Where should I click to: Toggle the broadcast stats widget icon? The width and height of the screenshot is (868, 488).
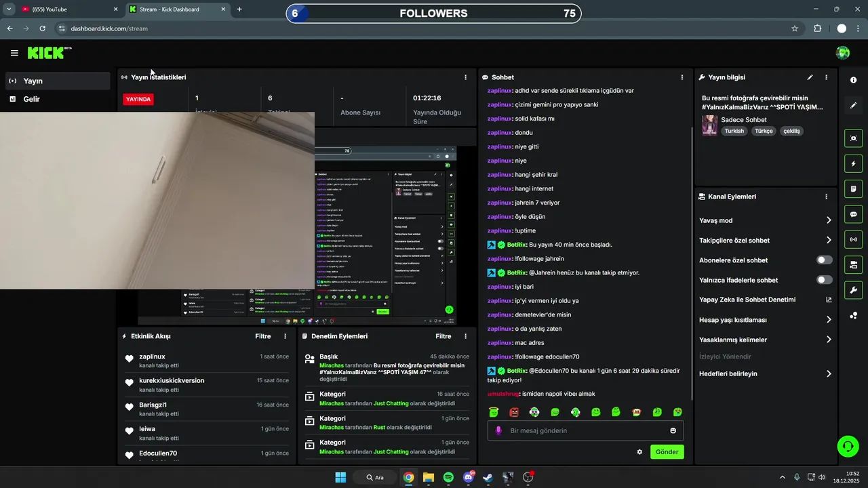click(x=853, y=239)
